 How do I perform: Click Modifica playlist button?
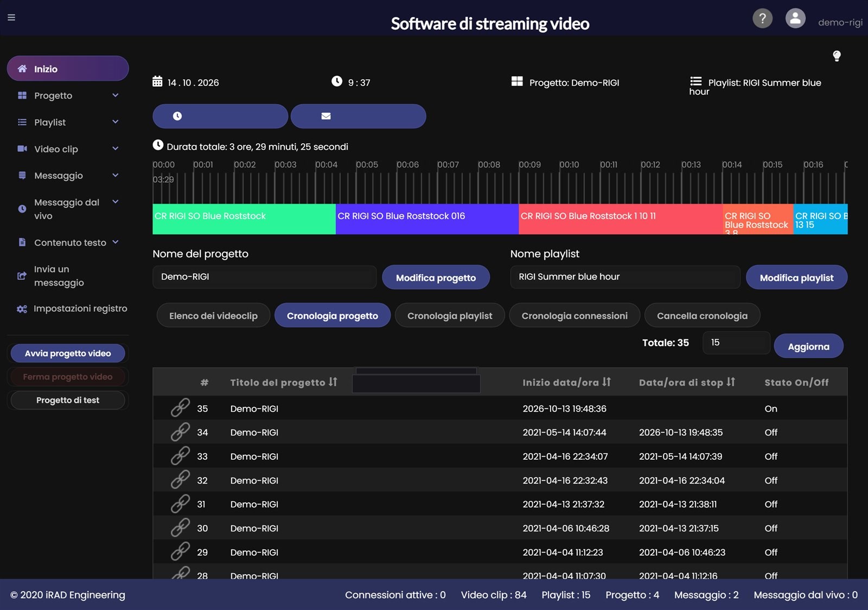(796, 277)
